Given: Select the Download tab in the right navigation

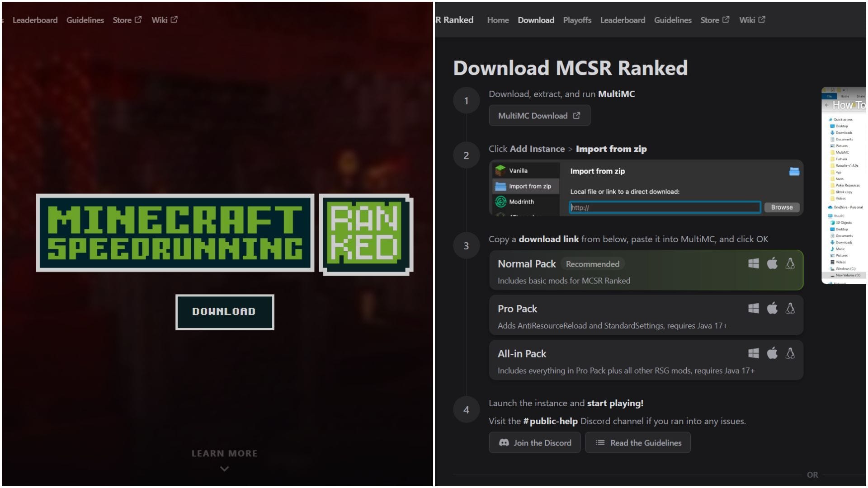Looking at the screenshot, I should coord(536,20).
